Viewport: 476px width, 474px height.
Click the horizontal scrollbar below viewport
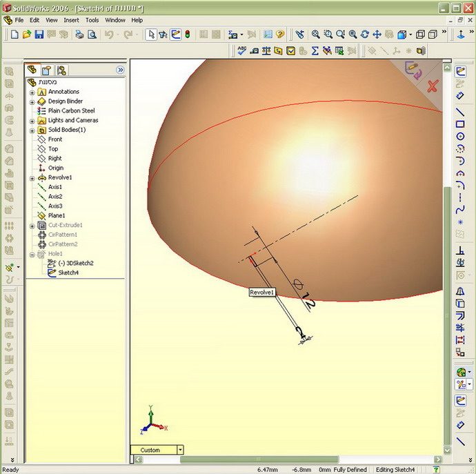(x=276, y=460)
